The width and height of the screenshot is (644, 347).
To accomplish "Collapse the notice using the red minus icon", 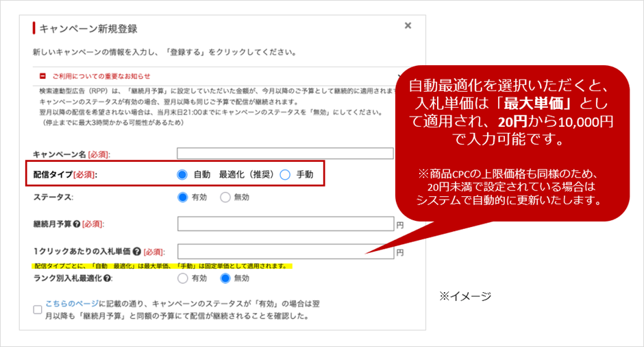I will tap(42, 76).
